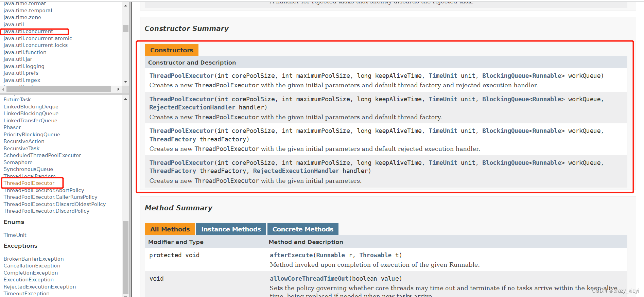Open the Phaser class
Screen dimensions: 644x297
click(12, 127)
